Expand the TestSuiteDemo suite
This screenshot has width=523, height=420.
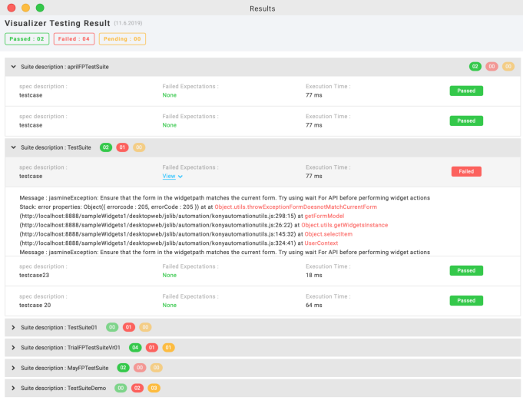[13, 389]
